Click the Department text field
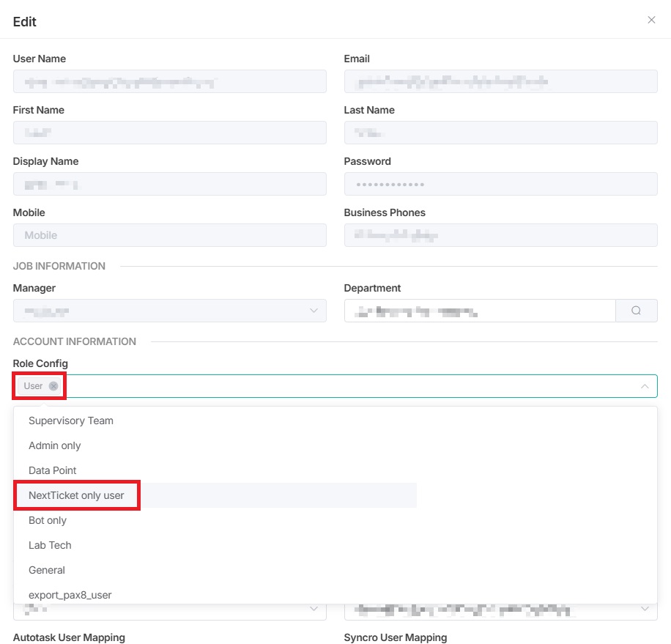 [x=479, y=311]
